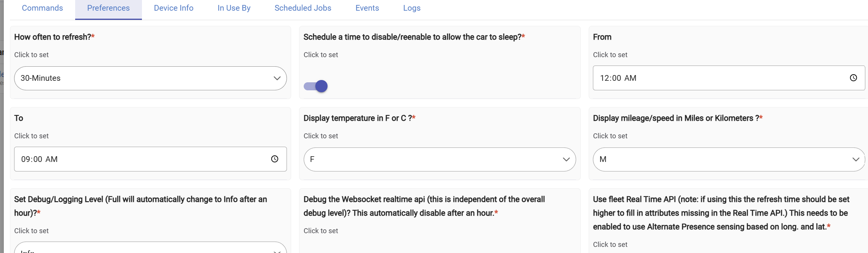Open the Scheduled Jobs tab

pyautogui.click(x=303, y=8)
